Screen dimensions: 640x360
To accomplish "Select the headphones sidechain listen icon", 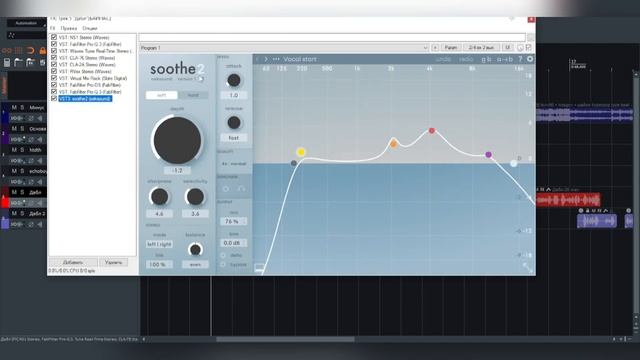I will click(x=241, y=189).
